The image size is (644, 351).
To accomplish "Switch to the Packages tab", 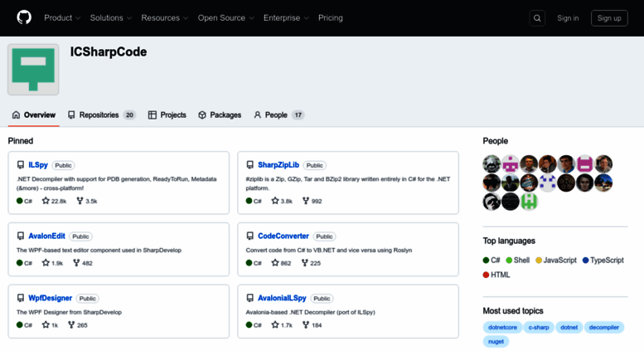I will click(220, 115).
